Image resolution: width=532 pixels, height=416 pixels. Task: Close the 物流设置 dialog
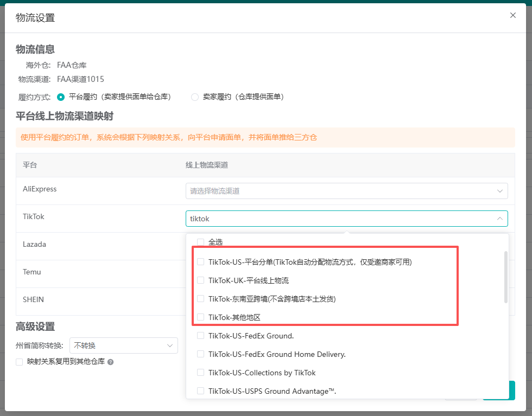[512, 15]
